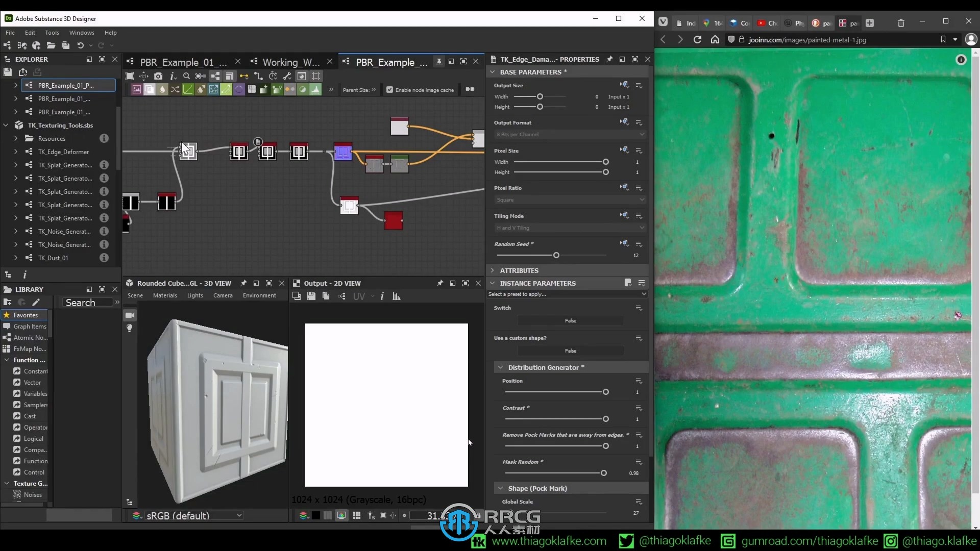The height and width of the screenshot is (551, 980).
Task: Select the Environment tab in 3D view
Action: coord(259,296)
